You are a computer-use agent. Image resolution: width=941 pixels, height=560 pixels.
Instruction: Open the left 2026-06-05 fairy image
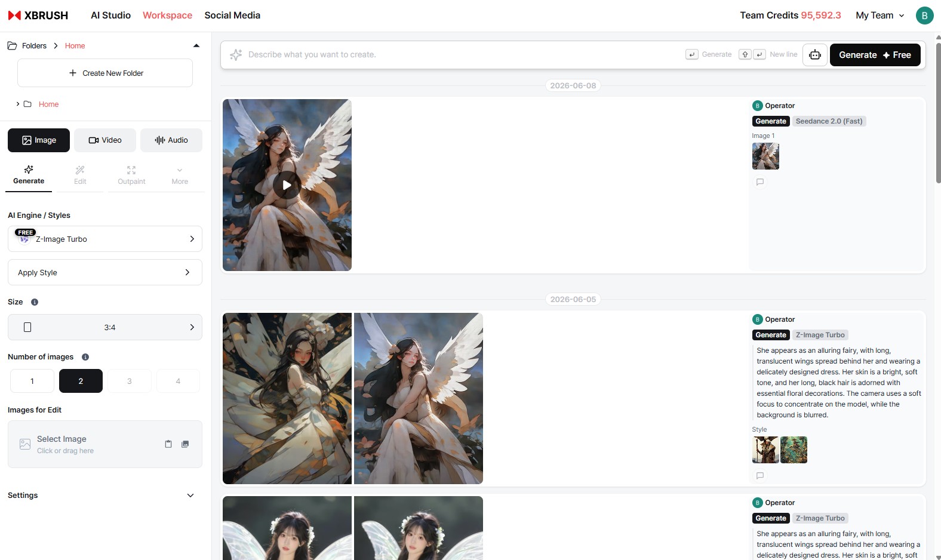click(287, 398)
